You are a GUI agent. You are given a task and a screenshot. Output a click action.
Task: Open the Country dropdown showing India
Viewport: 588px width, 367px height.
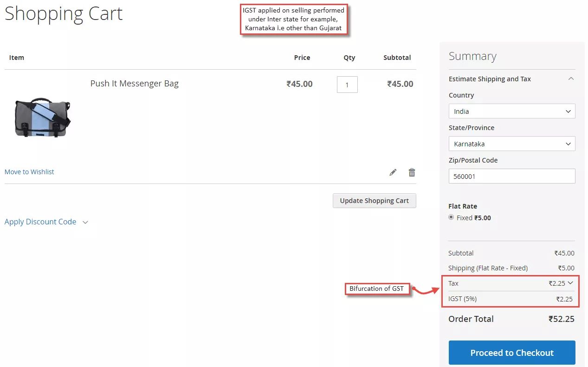511,111
